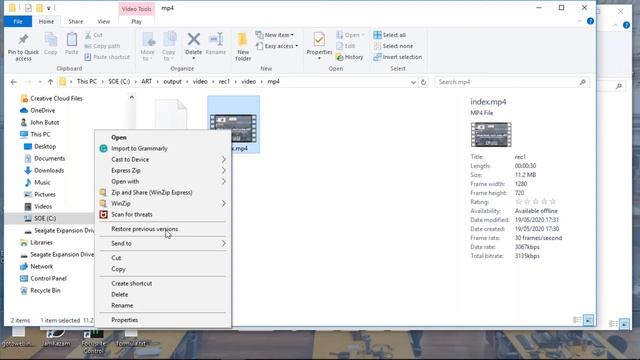The image size is (640, 360).
Task: Go up one folder level arrow
Action: click(x=50, y=82)
